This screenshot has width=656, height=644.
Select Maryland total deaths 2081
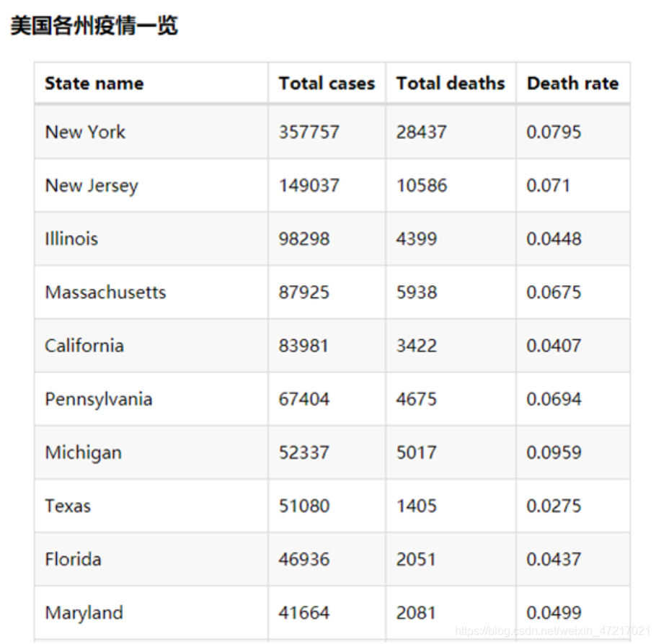[x=416, y=612]
